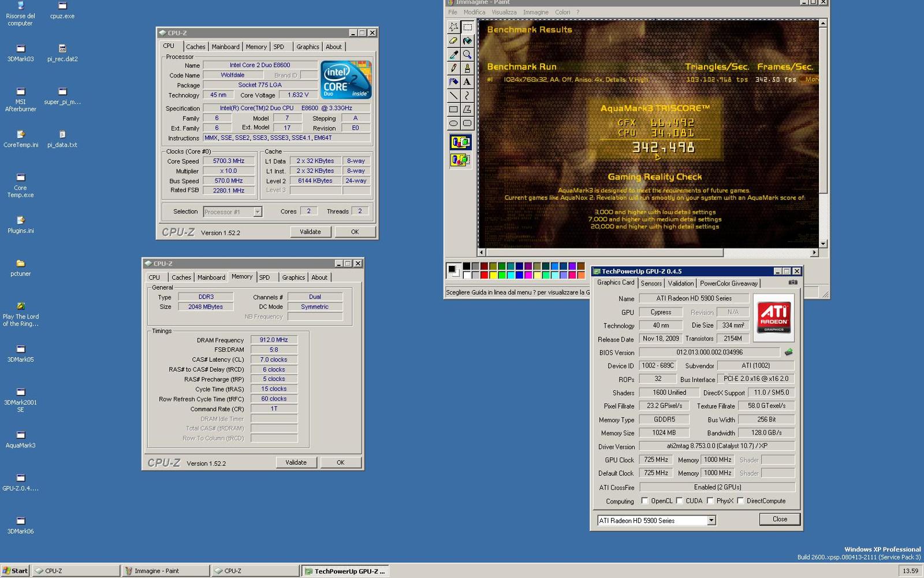Image resolution: width=924 pixels, height=578 pixels.
Task: Click the Close button in GPU-Z
Action: click(x=780, y=519)
